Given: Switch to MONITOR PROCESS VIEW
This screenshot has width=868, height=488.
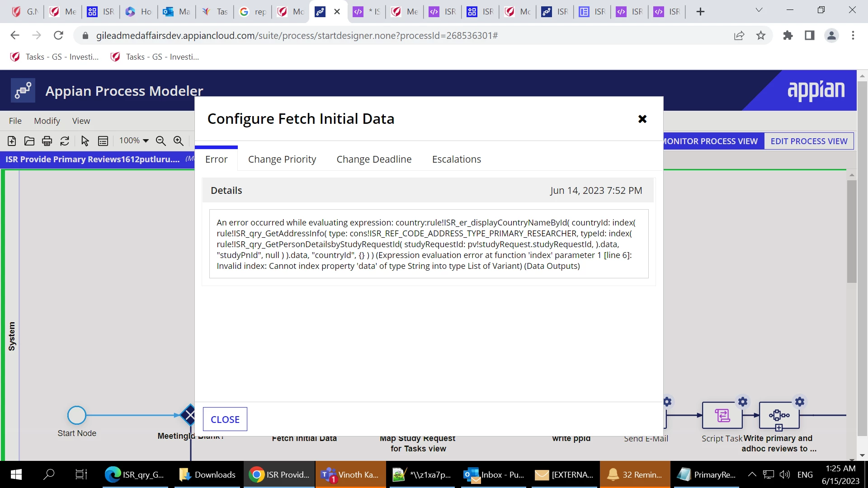Looking at the screenshot, I should point(713,141).
